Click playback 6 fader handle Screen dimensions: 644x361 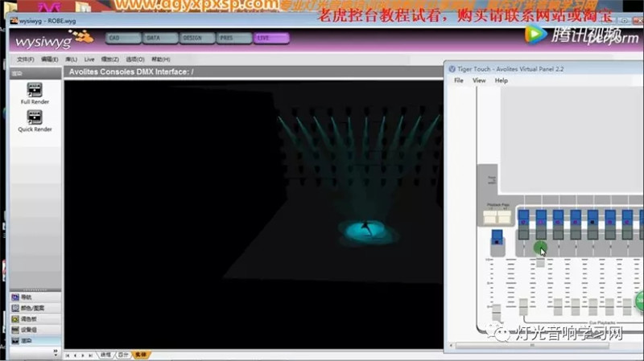point(609,307)
